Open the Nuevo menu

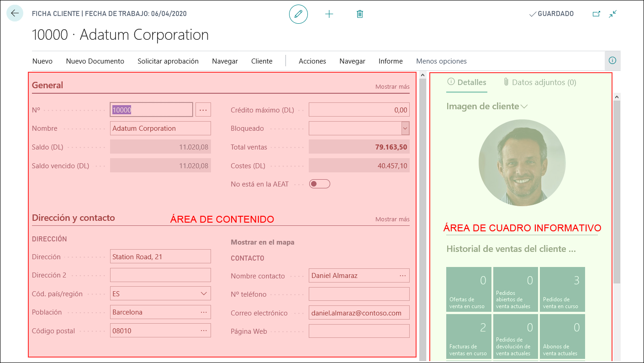42,61
